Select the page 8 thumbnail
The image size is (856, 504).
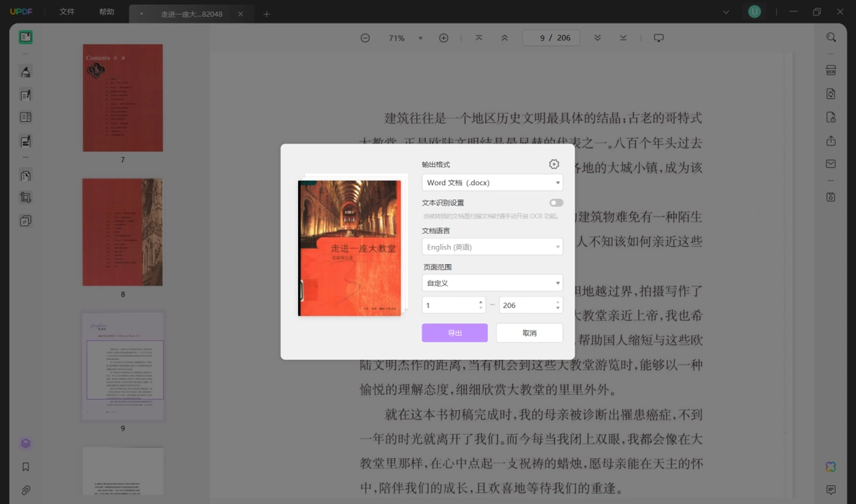coord(123,232)
